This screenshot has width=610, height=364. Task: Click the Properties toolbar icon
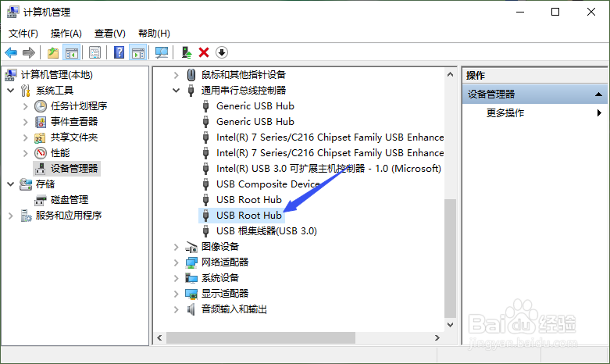click(95, 52)
